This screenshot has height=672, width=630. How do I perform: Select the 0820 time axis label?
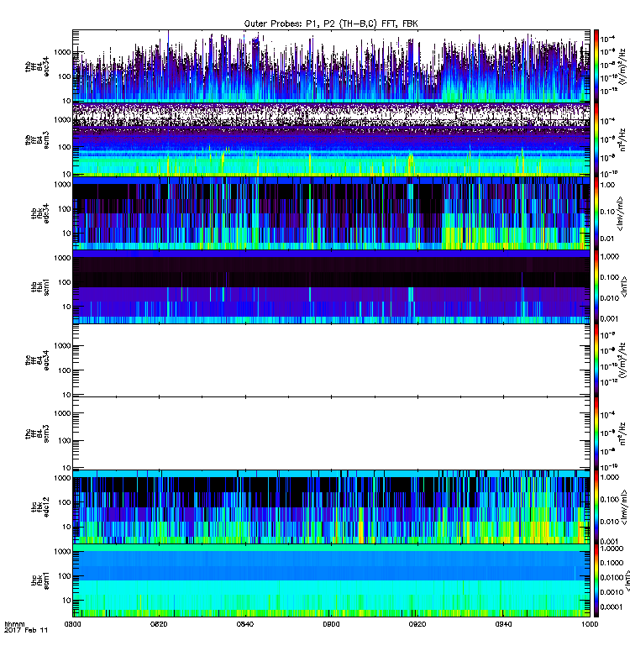point(159,624)
